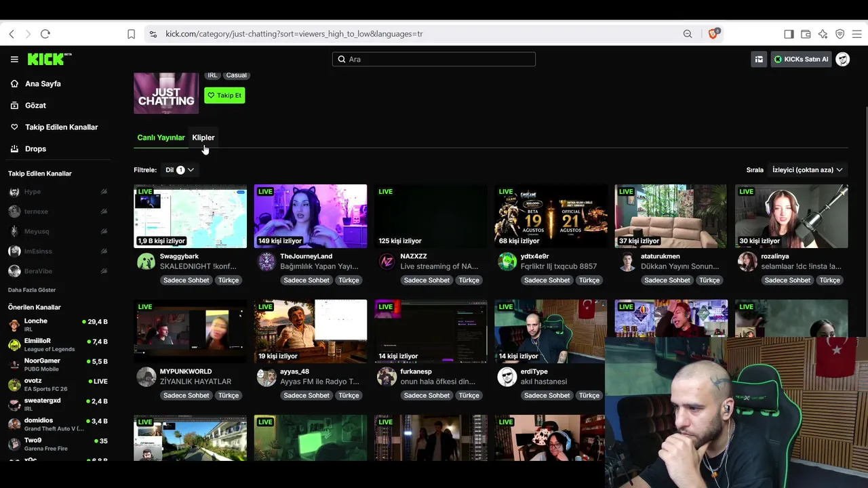Go back using the browser back arrow
Screen dimensions: 868x488
click(12, 34)
